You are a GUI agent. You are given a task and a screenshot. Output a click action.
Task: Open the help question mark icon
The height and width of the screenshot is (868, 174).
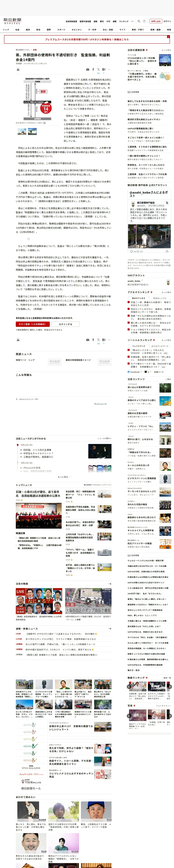[x=144, y=21]
